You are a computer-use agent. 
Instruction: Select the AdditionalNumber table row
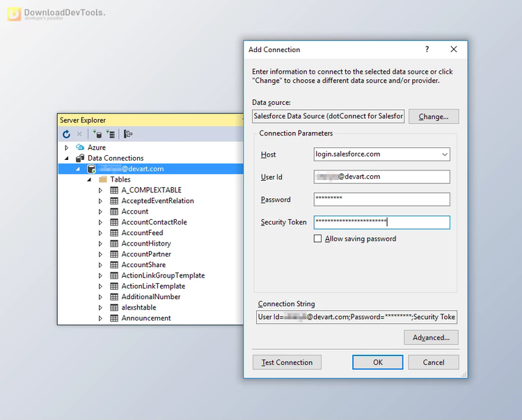151,297
